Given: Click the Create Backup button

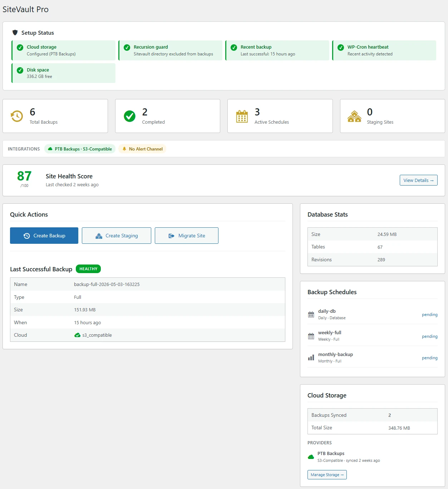Looking at the screenshot, I should coord(44,236).
